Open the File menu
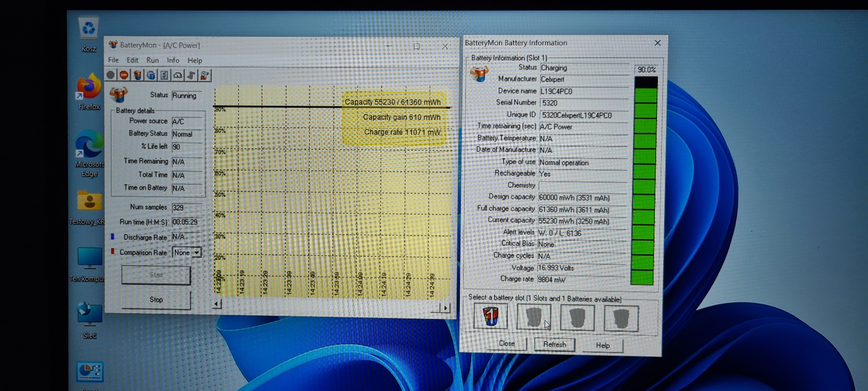 [x=113, y=60]
